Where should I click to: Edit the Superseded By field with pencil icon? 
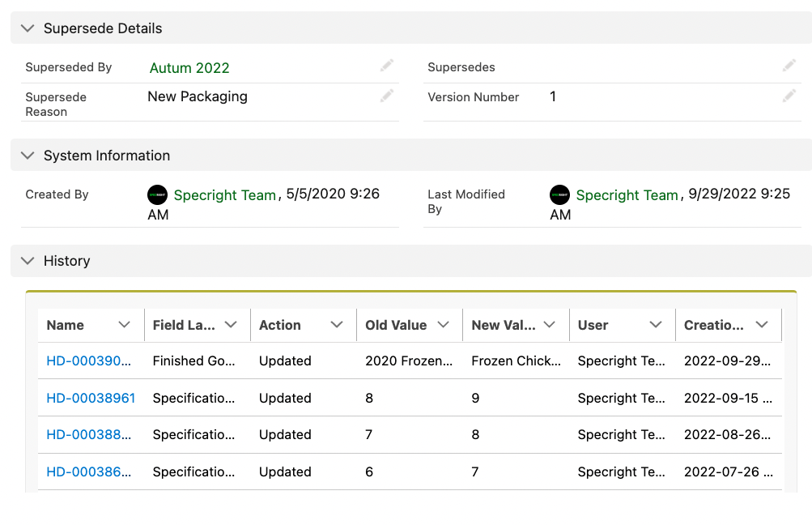(386, 66)
